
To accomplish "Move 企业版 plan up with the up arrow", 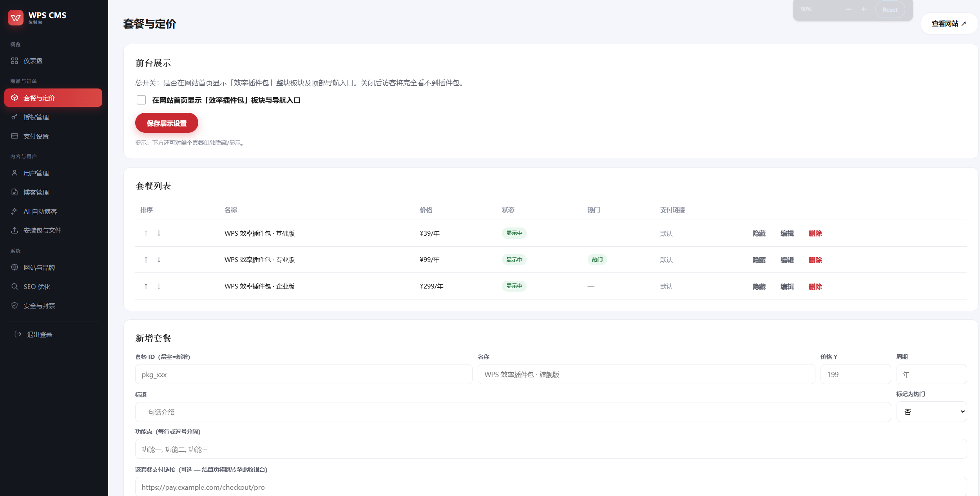I will pyautogui.click(x=146, y=286).
